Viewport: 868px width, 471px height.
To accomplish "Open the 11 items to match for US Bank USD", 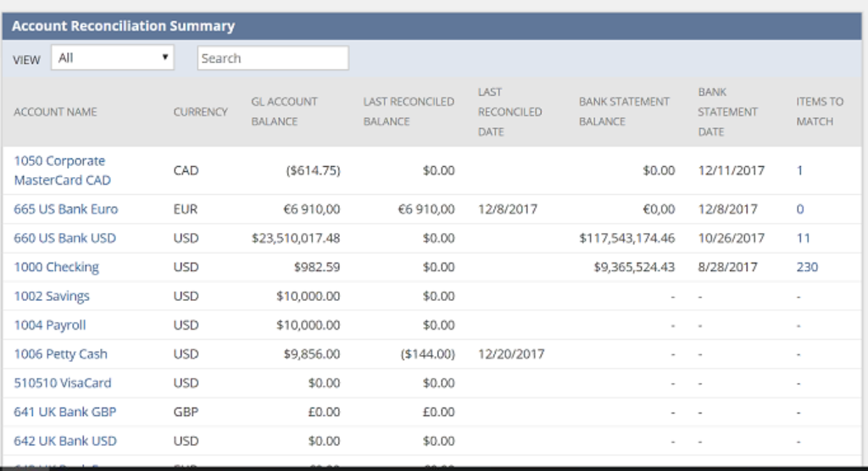I will 804,238.
